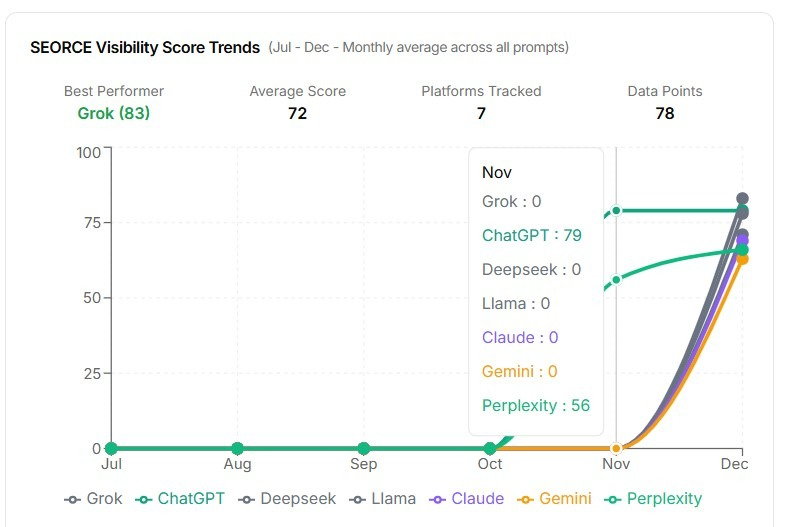The image size is (785, 527).
Task: Click the data point at Aug
Action: pyautogui.click(x=237, y=448)
